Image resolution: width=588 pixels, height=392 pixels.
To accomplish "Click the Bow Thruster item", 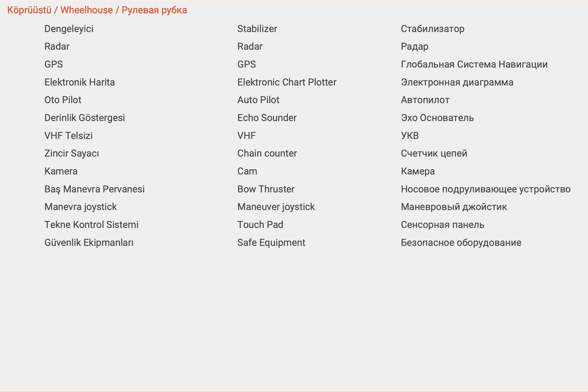I will coord(266,189).
